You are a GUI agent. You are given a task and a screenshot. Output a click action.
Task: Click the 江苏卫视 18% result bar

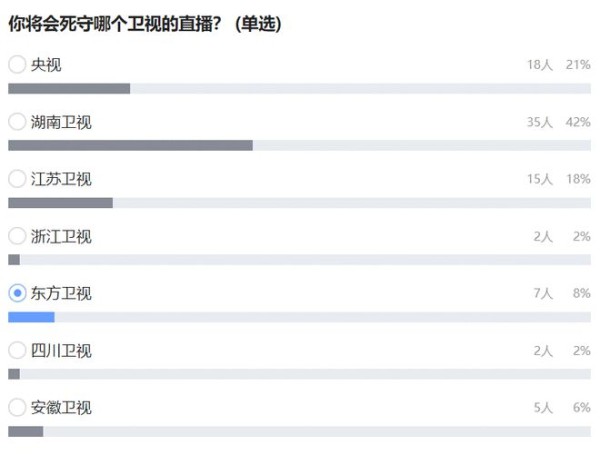tap(60, 203)
